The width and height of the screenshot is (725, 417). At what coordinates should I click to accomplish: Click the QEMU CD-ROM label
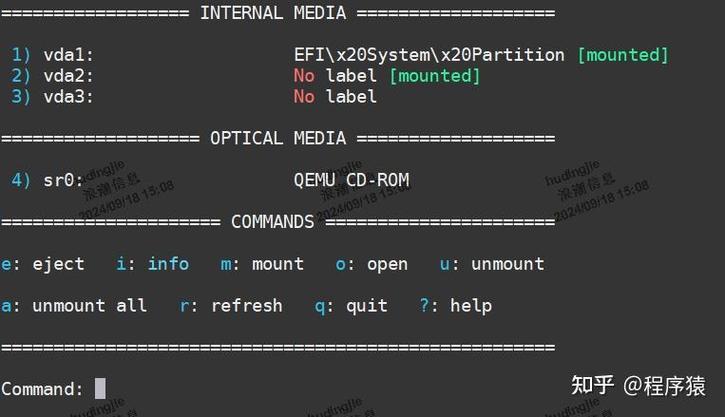pos(351,180)
